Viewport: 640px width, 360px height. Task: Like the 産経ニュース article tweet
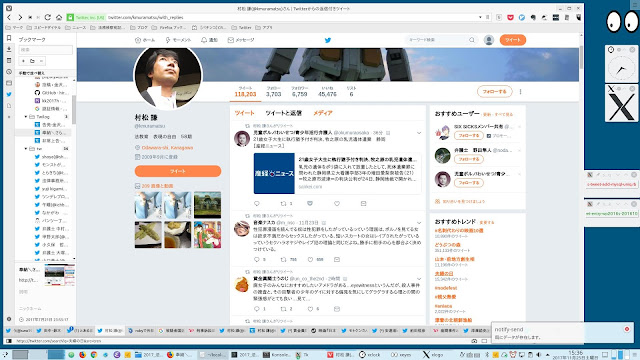(x=337, y=203)
